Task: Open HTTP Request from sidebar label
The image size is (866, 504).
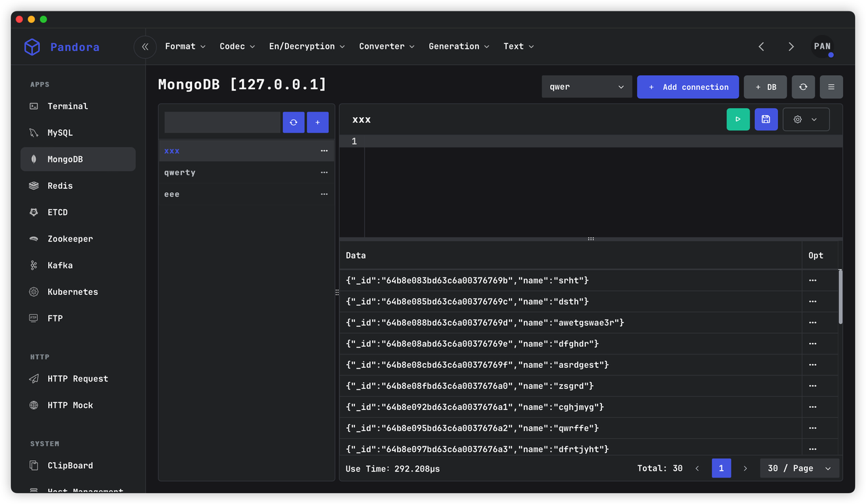Action: pos(78,379)
